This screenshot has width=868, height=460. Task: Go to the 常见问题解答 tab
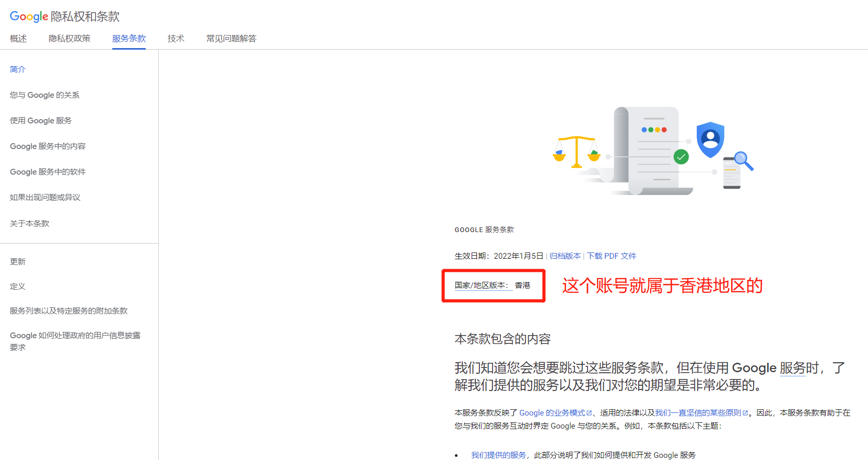coord(231,39)
